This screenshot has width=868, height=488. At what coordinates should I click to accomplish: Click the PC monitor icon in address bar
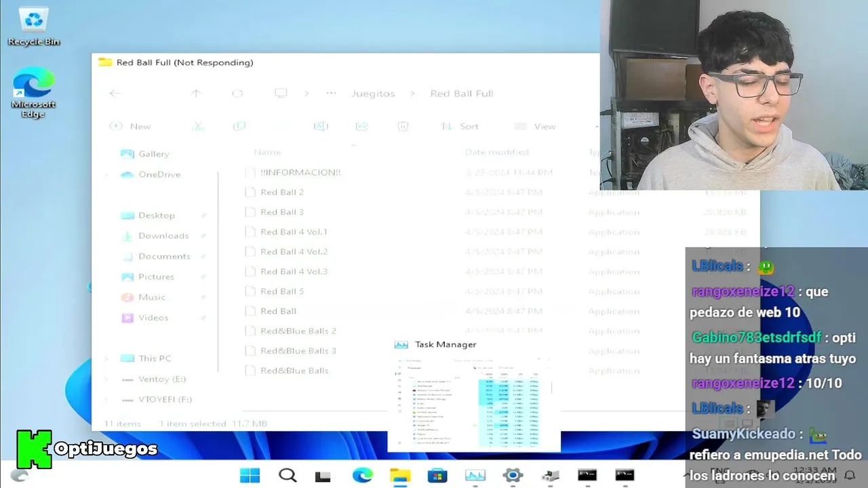tap(281, 94)
